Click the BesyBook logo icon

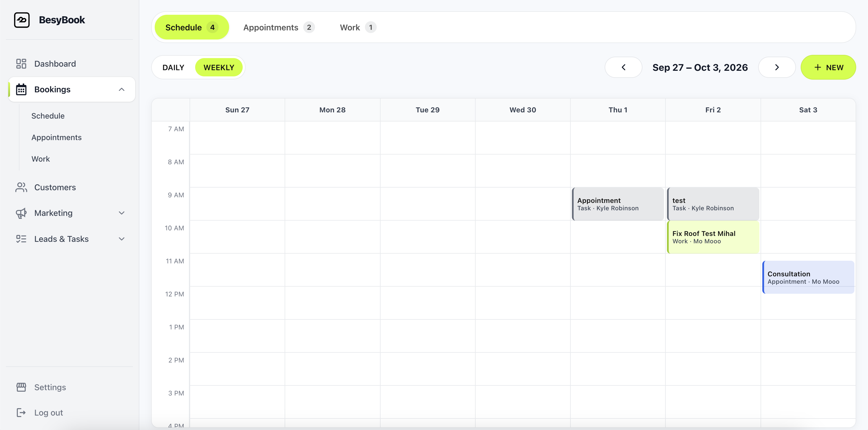22,20
